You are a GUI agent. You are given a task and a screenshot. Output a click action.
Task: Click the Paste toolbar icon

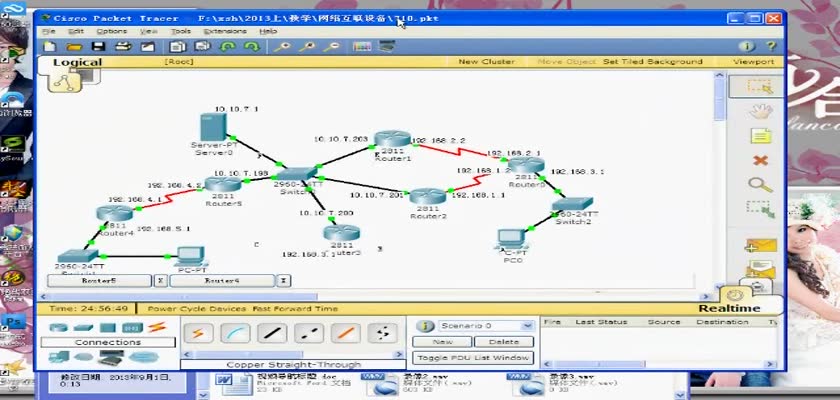[202, 47]
